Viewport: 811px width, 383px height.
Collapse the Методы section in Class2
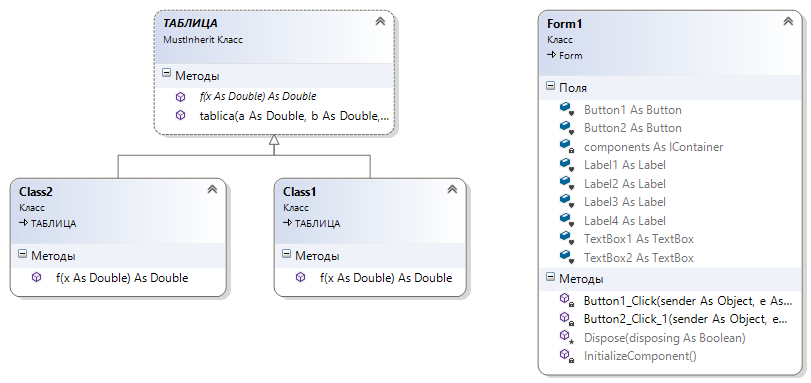point(22,254)
